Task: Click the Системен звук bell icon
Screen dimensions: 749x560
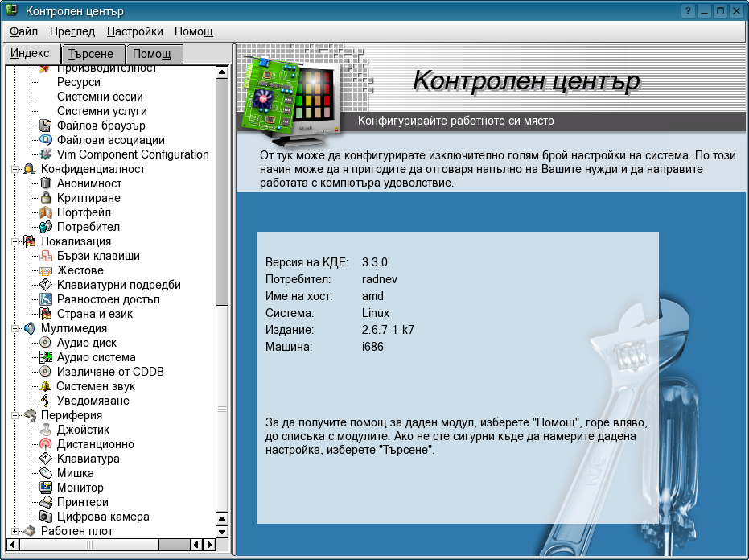Action: click(46, 386)
